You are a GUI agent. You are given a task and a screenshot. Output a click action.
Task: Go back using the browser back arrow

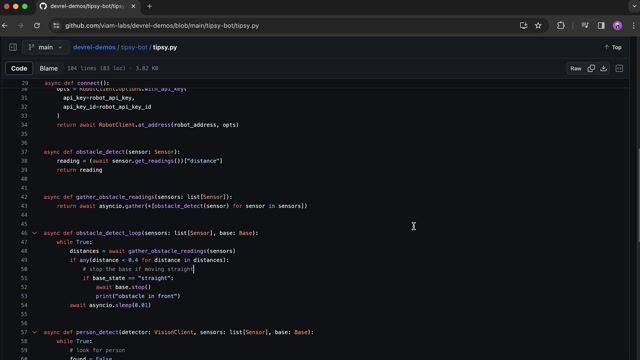[x=5, y=26]
